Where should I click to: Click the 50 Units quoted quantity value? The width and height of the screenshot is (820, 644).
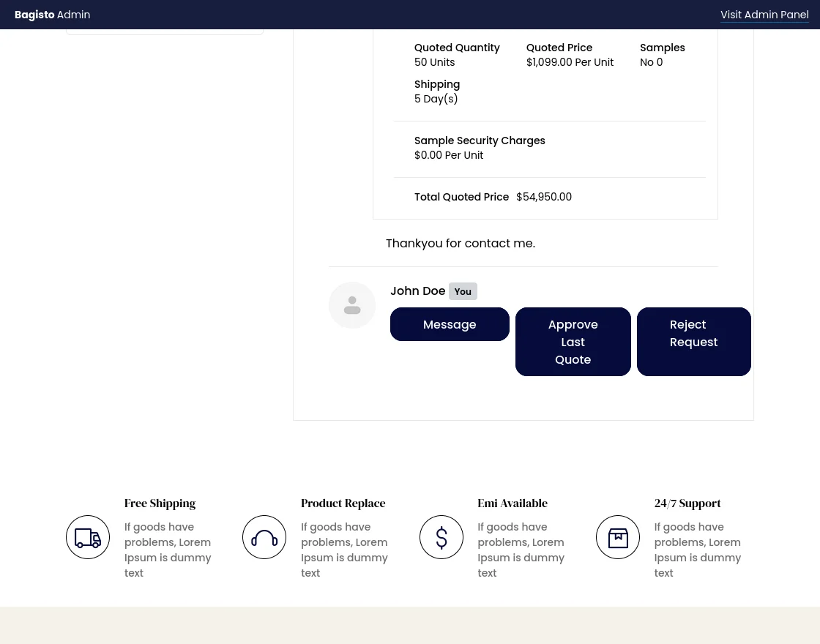click(435, 62)
